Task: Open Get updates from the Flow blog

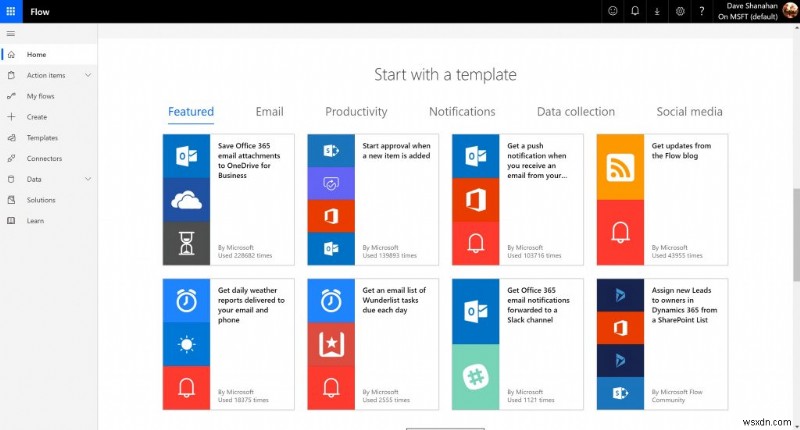Action: (x=662, y=199)
